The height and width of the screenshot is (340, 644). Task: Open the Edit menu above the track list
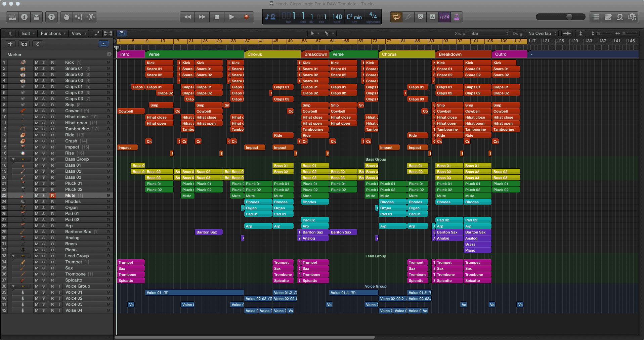(27, 33)
